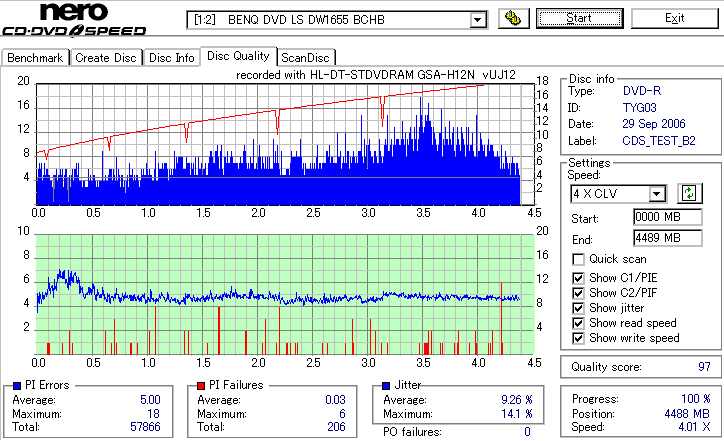Click the Start position 0000 MB field
This screenshot has height=441, width=724.
(x=668, y=217)
